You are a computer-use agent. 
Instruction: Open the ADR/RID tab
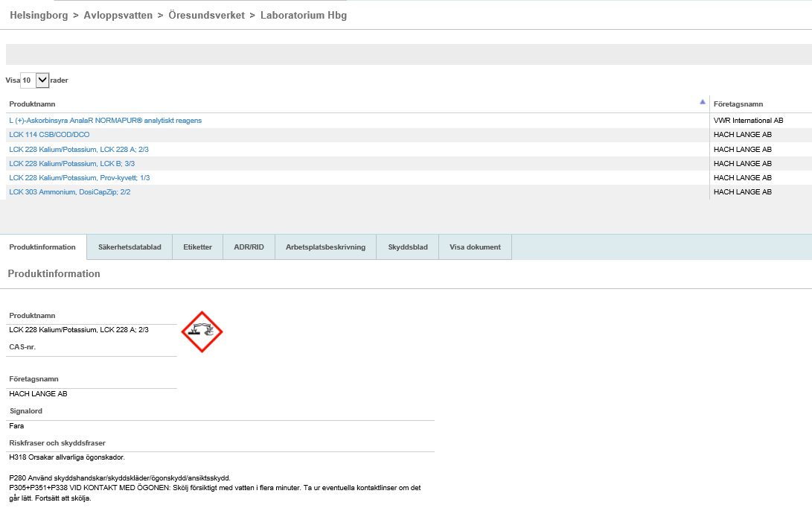tap(249, 247)
